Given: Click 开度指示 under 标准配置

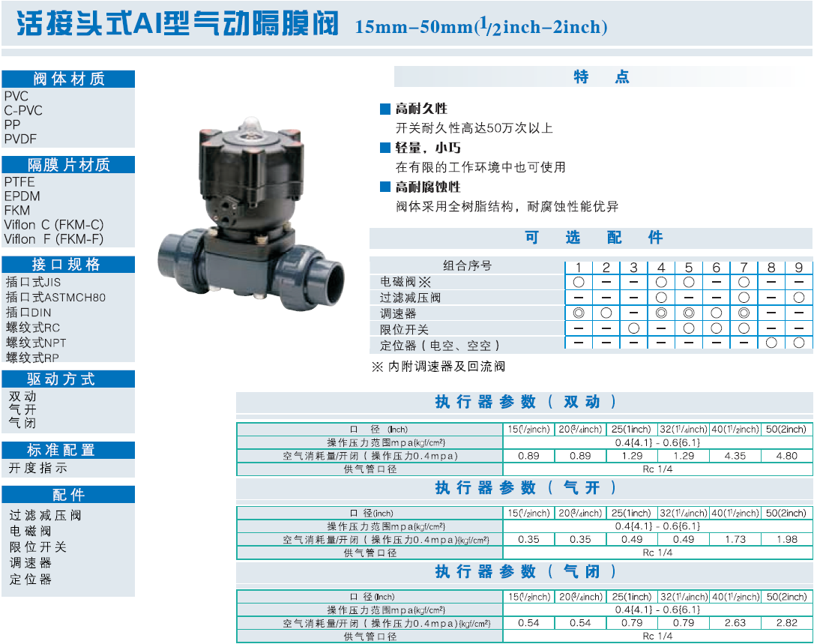Looking at the screenshot, I should coord(38,468).
